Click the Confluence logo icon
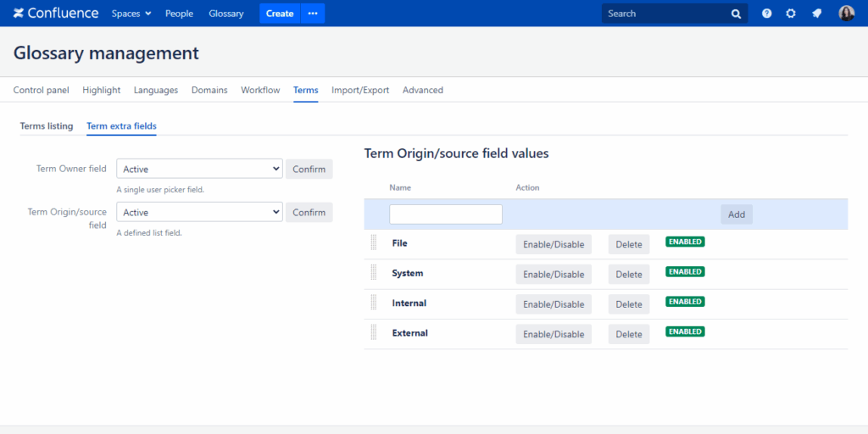Screen dimensions: 868x434 (19, 14)
